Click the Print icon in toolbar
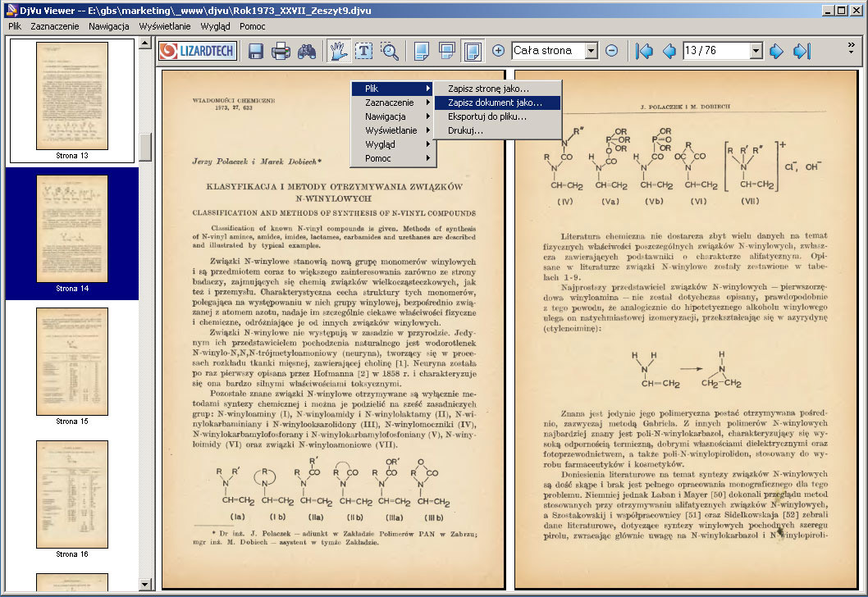This screenshot has width=868, height=597. (x=281, y=52)
